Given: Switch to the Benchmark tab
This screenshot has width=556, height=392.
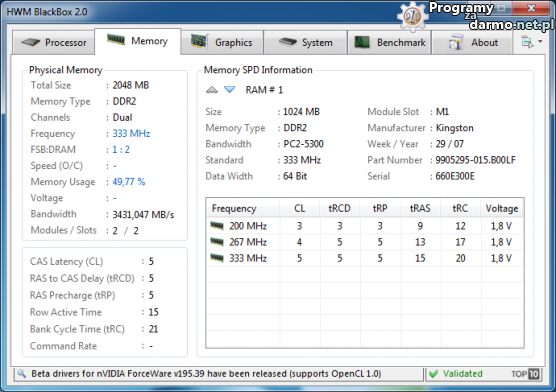Looking at the screenshot, I should (389, 43).
